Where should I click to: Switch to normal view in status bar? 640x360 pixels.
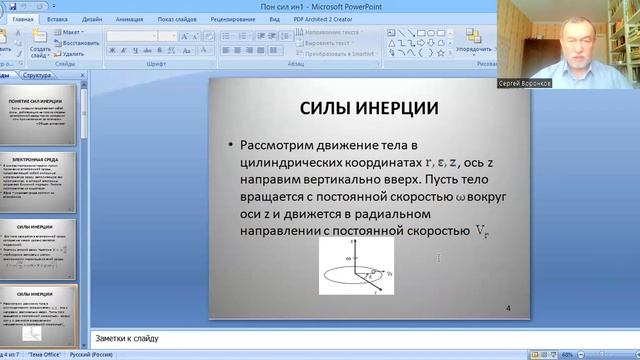(534, 355)
